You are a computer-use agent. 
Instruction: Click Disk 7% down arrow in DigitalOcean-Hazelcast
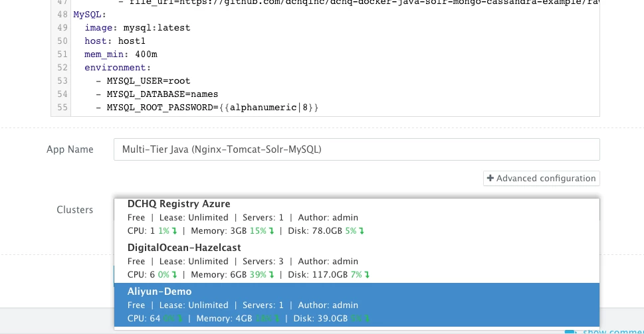click(367, 275)
